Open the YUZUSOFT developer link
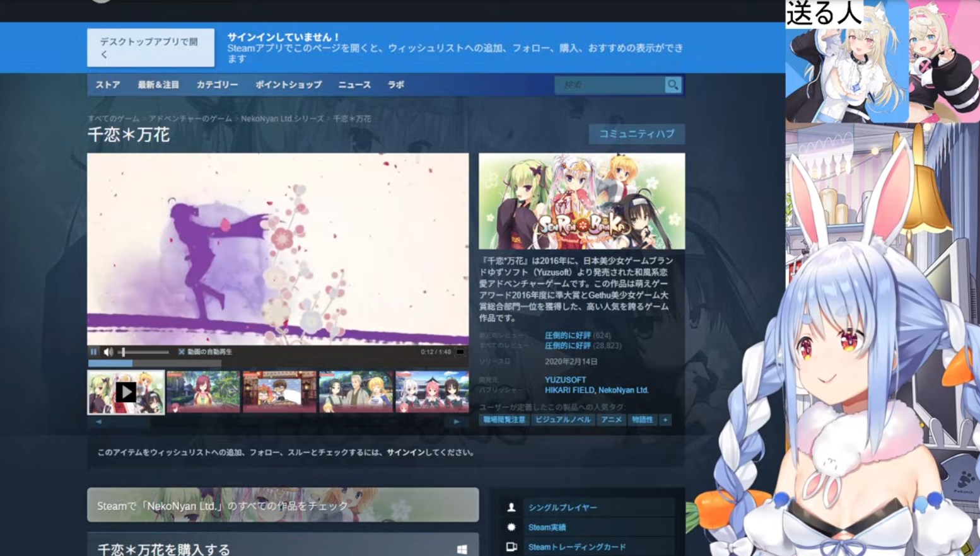 tap(565, 379)
